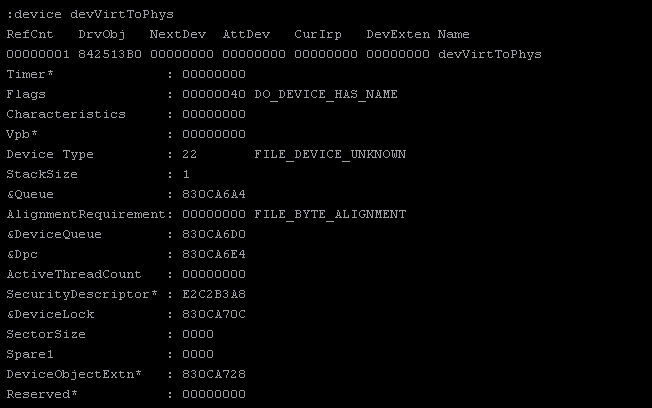The width and height of the screenshot is (652, 408).
Task: Click the ActiveThreadCount field label
Action: click(74, 274)
